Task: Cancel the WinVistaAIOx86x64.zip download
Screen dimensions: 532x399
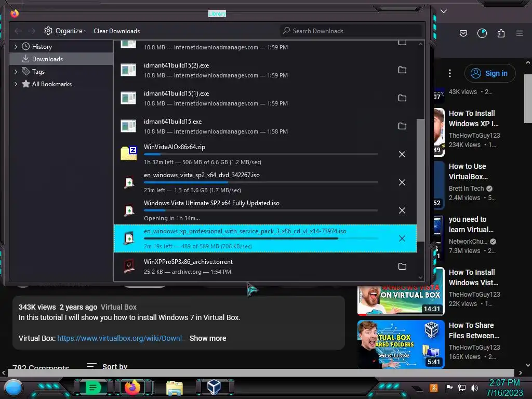Action: [x=402, y=154]
